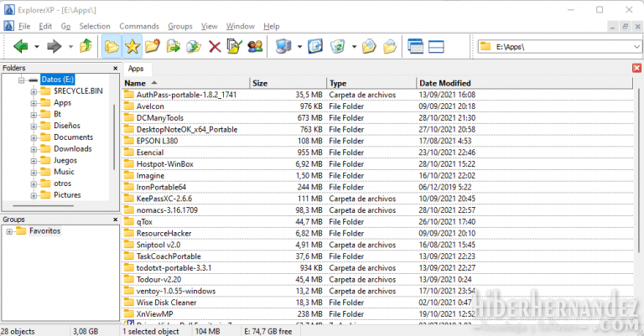Viewport: 644px width, 336px height.
Task: Click the red X Delete icon
Action: [215, 46]
